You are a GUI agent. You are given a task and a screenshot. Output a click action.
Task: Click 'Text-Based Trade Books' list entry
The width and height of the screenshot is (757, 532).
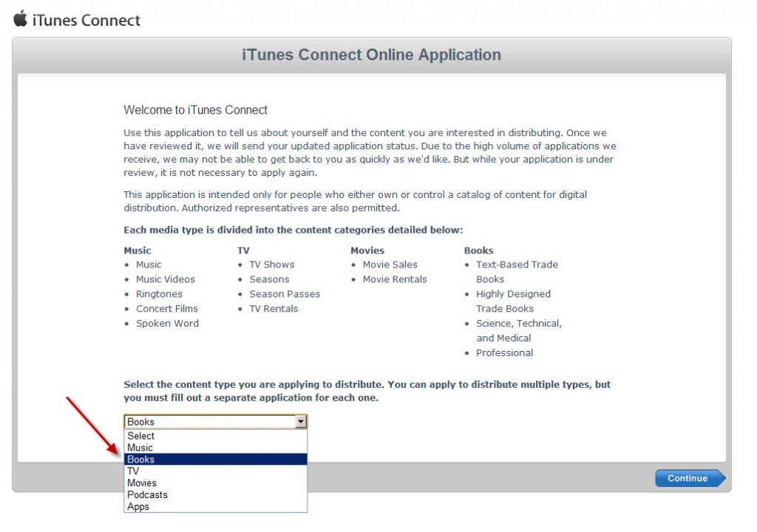pos(517,272)
